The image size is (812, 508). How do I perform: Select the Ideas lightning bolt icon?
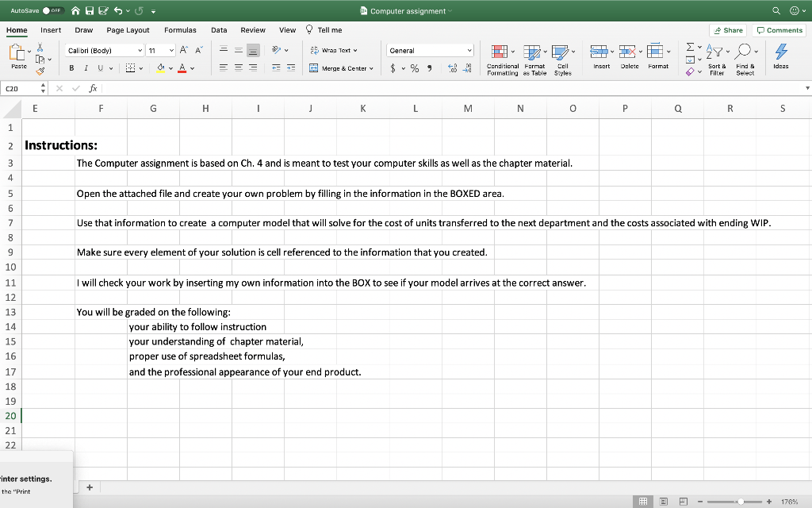(782, 51)
